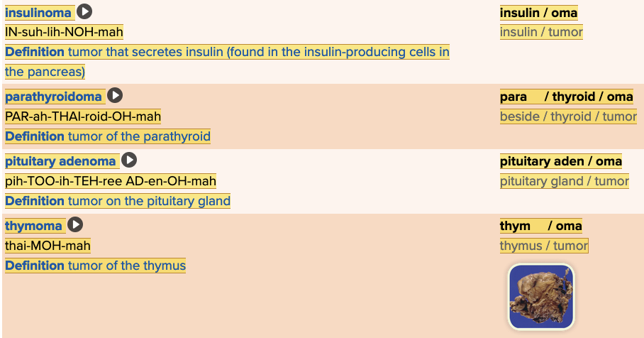Viewport: 644px width, 338px height.
Task: Open the thymoma specimen image thumbnail
Action: pos(541,297)
